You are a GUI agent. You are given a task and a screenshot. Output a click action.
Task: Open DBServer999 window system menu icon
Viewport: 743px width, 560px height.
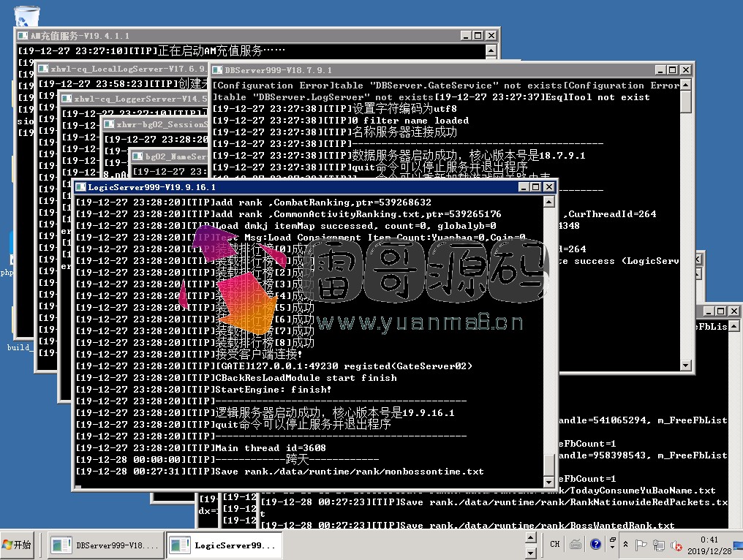217,70
